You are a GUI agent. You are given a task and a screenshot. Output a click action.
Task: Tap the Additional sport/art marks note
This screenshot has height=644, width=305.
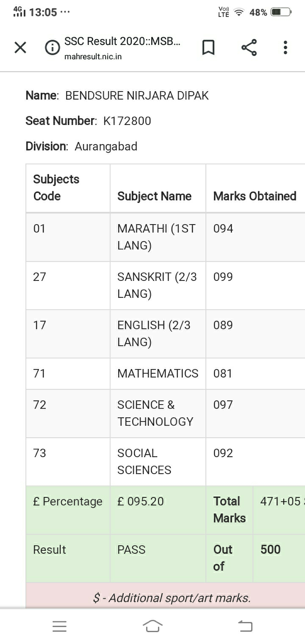pos(172,598)
